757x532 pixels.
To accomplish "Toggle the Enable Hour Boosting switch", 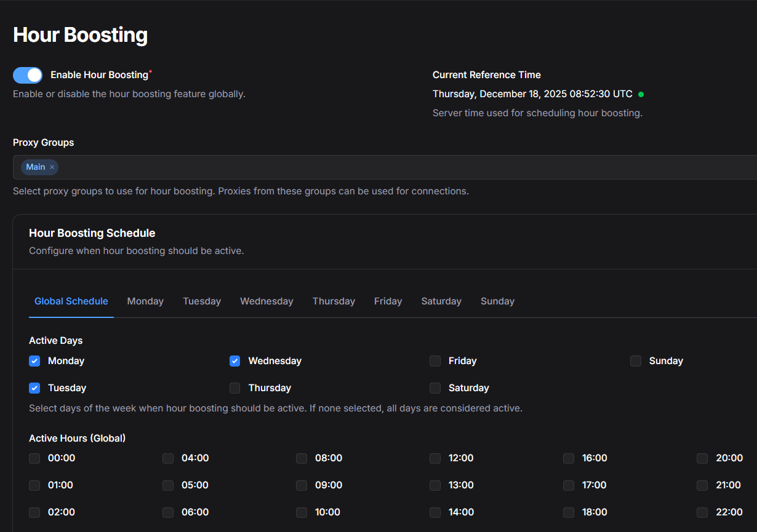I will click(x=28, y=75).
